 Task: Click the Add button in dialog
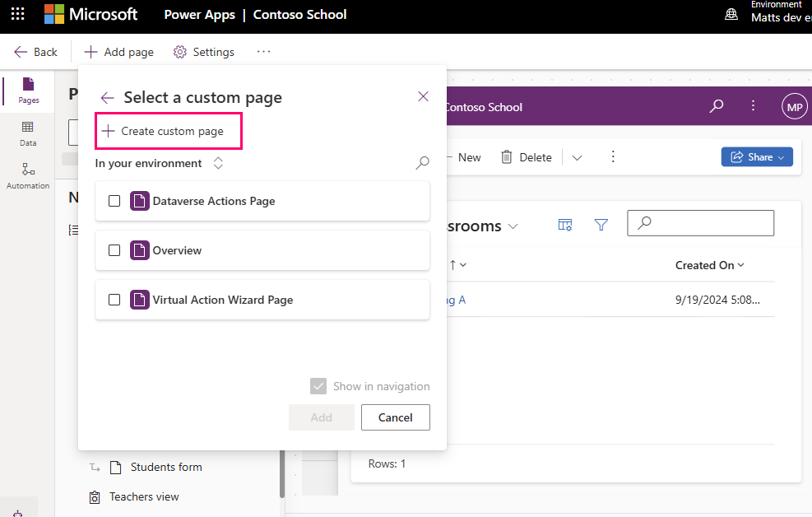click(x=322, y=417)
